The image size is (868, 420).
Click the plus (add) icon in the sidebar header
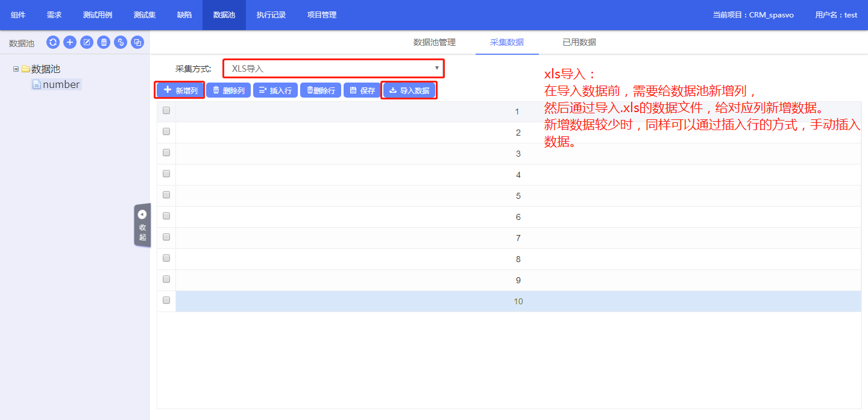tap(70, 42)
